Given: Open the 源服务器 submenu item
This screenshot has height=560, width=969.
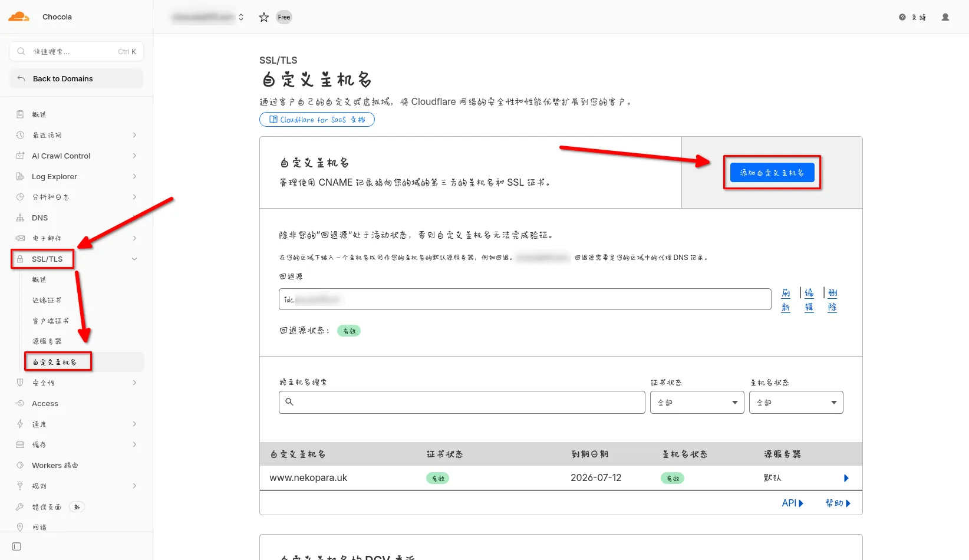Looking at the screenshot, I should pos(47,341).
